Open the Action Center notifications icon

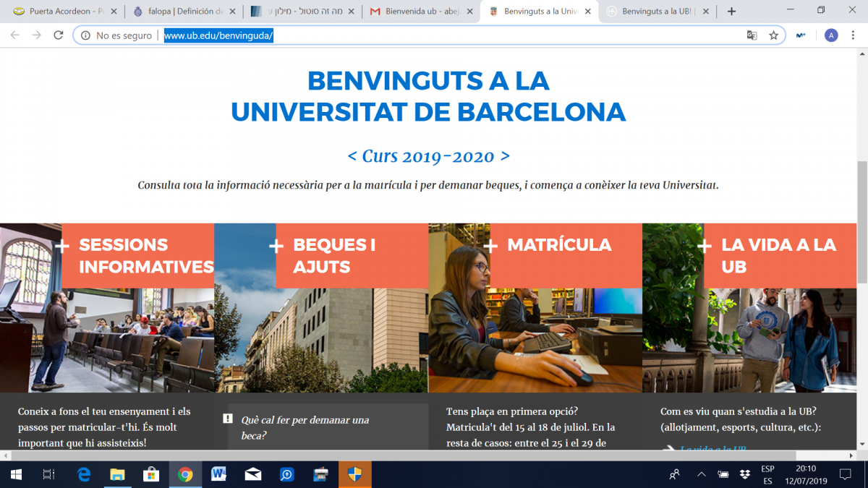coord(845,474)
